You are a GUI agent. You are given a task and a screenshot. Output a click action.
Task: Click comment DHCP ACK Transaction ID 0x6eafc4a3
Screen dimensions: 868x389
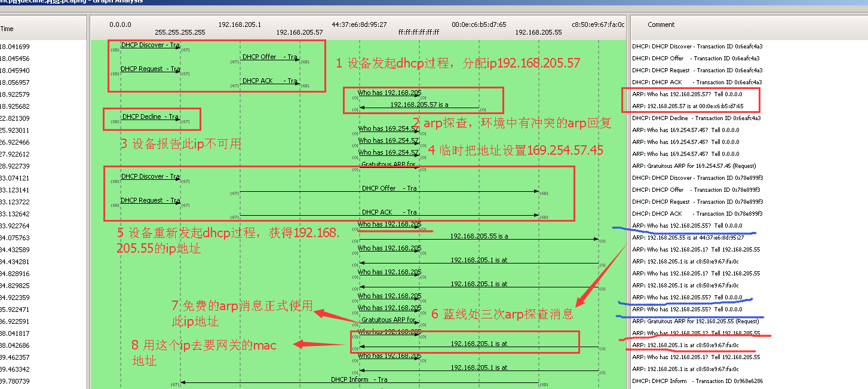(696, 82)
